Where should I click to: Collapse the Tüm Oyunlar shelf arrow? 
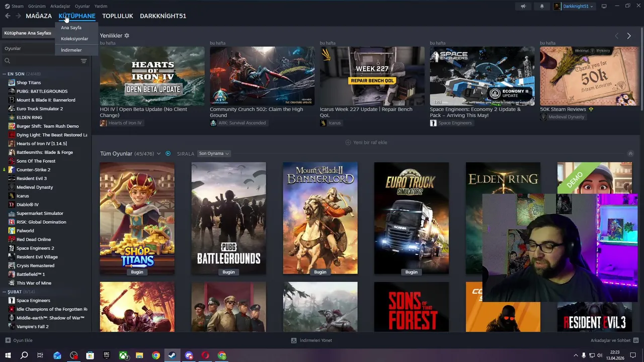pos(630,153)
